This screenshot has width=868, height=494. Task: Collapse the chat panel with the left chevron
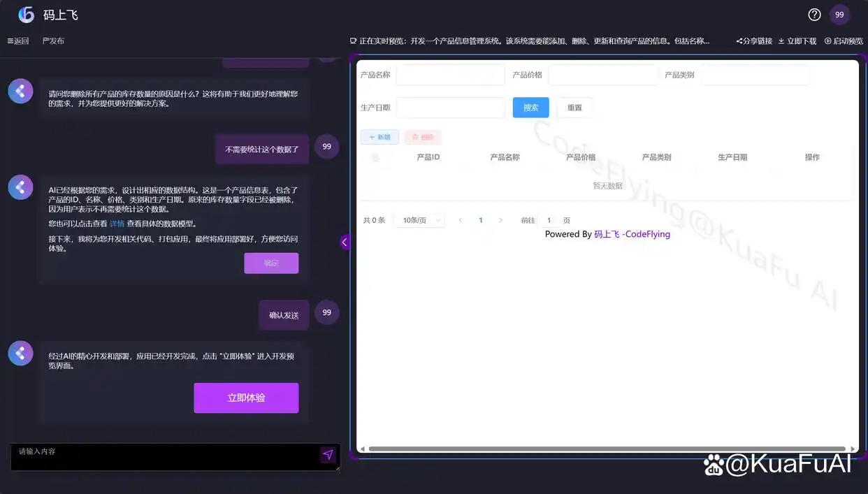(344, 241)
